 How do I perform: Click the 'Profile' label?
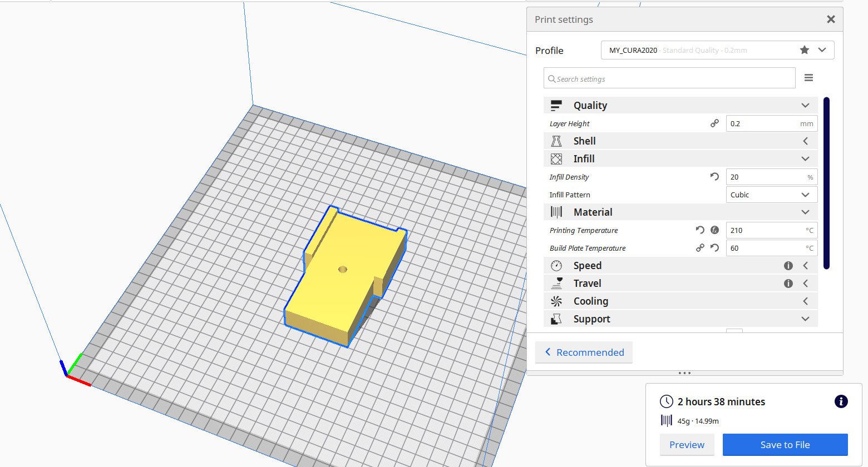pos(549,50)
